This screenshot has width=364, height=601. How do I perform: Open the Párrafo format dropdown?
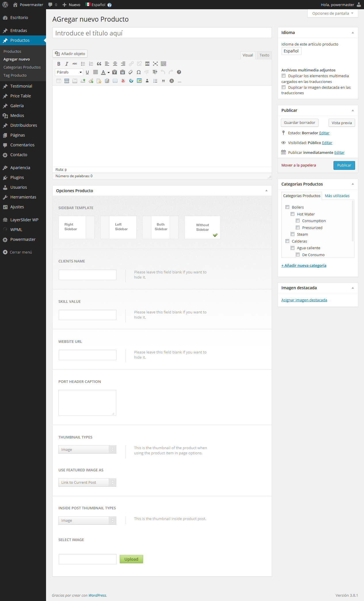click(x=69, y=72)
